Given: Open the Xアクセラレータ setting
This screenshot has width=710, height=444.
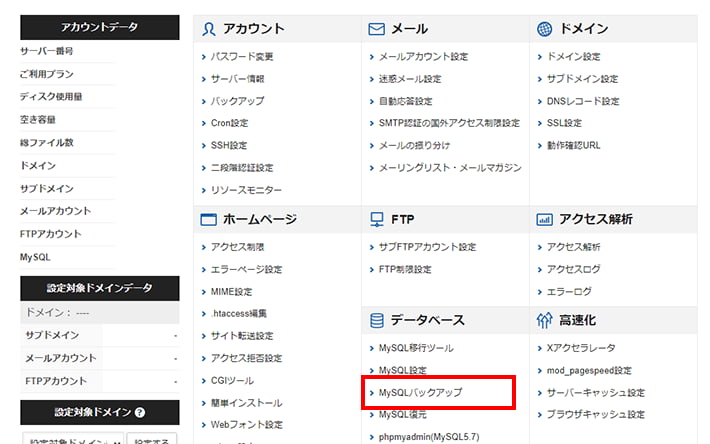Looking at the screenshot, I should pyautogui.click(x=582, y=348).
